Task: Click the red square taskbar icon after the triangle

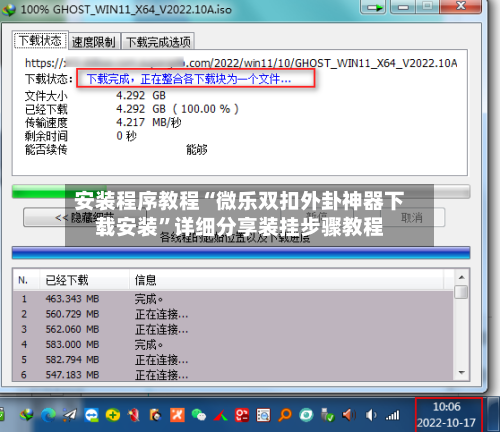Action: click(242, 415)
